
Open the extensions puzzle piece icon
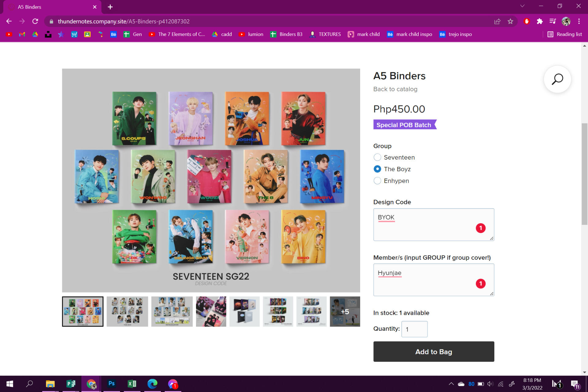tap(540, 21)
